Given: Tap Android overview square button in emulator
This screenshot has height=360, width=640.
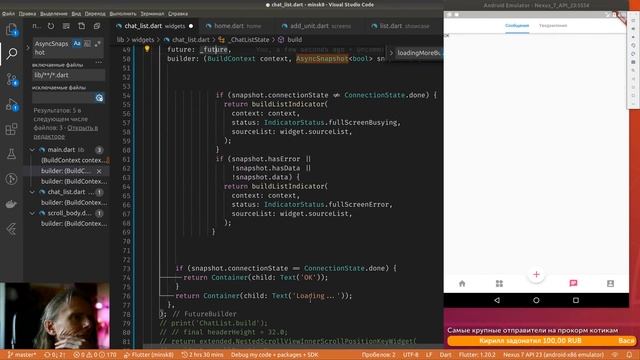Looking at the screenshot, I should [576, 300].
